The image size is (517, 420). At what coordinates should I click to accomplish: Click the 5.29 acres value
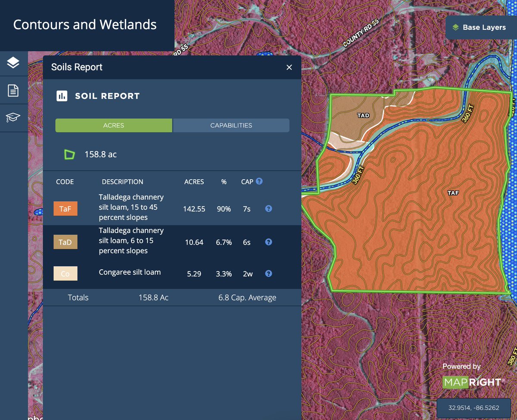click(194, 274)
